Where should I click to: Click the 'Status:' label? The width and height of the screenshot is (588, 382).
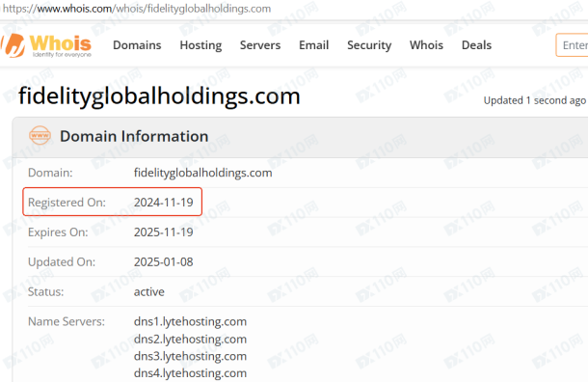click(x=45, y=291)
